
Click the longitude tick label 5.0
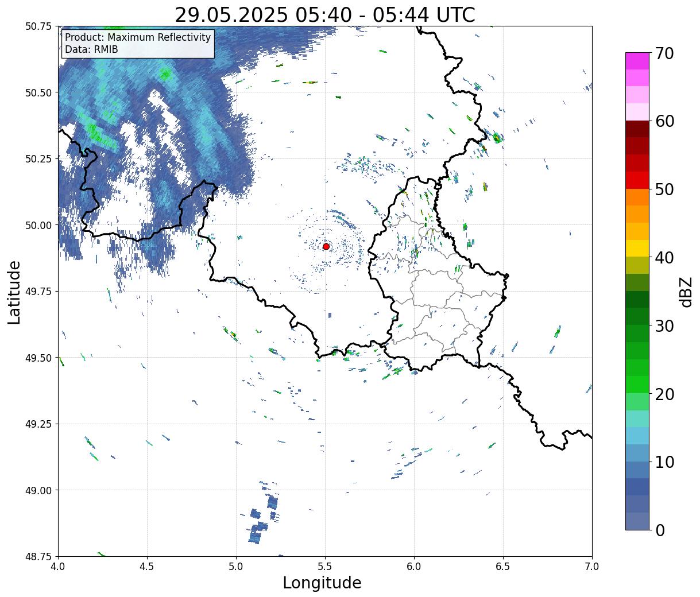[x=236, y=567]
